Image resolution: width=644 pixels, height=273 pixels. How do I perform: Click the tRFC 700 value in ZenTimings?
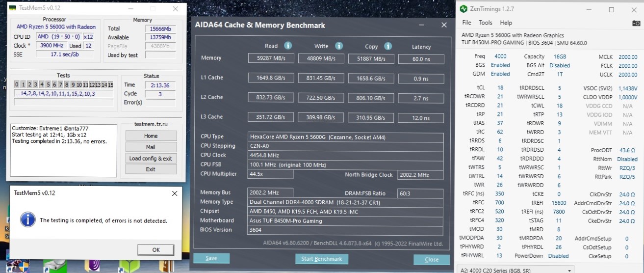pos(500,202)
